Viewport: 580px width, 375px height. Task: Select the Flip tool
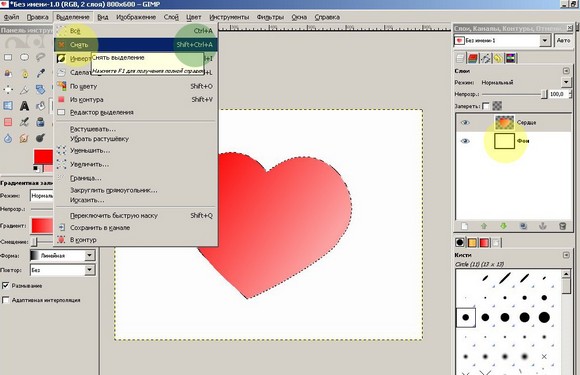point(8,106)
